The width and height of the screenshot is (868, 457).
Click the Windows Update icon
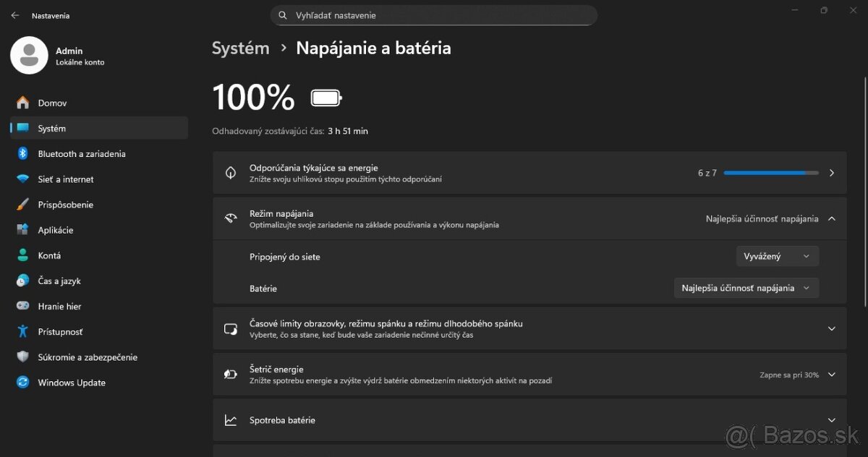click(x=23, y=383)
